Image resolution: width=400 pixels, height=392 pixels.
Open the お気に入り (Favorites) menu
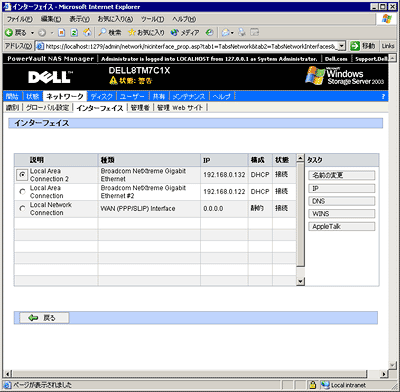(115, 19)
